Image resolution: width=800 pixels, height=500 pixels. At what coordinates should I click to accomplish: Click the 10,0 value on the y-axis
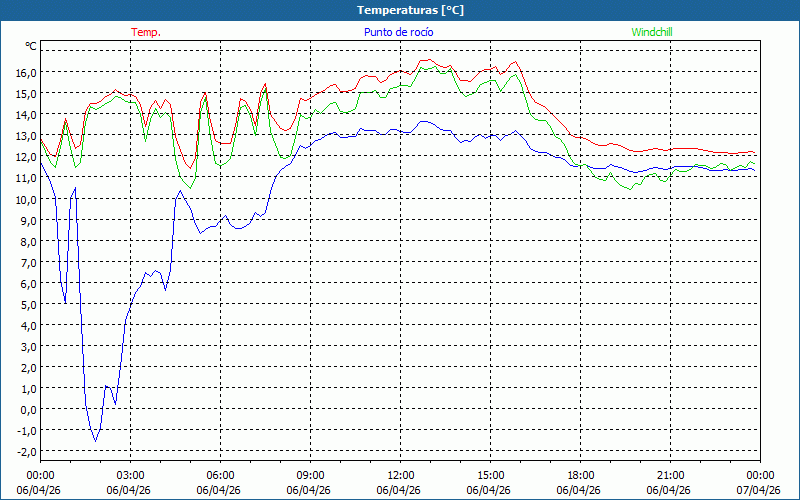(x=26, y=199)
